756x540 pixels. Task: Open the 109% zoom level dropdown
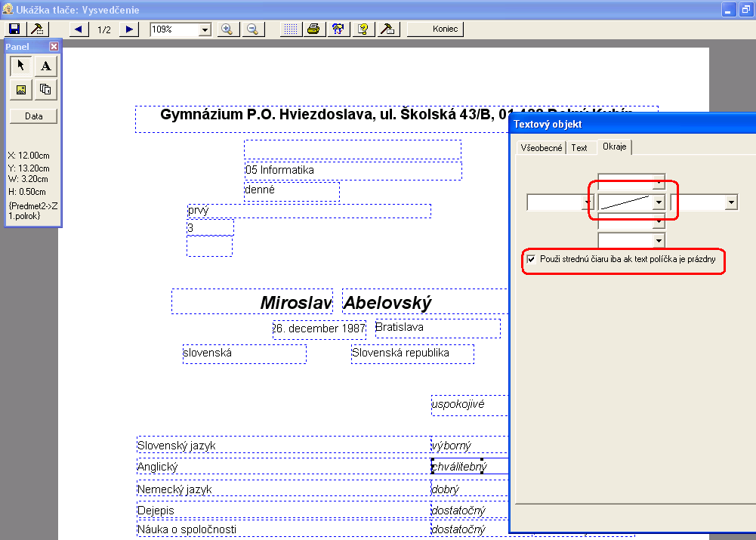tap(205, 30)
